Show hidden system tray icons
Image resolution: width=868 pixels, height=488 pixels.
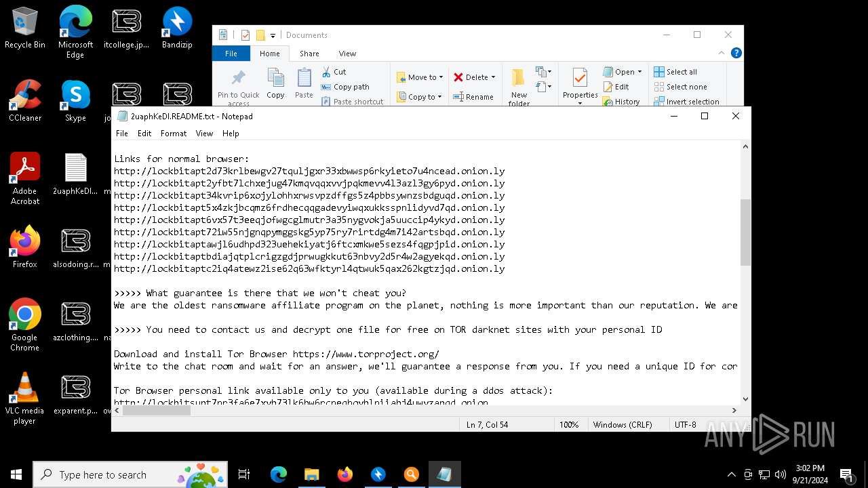click(x=731, y=474)
